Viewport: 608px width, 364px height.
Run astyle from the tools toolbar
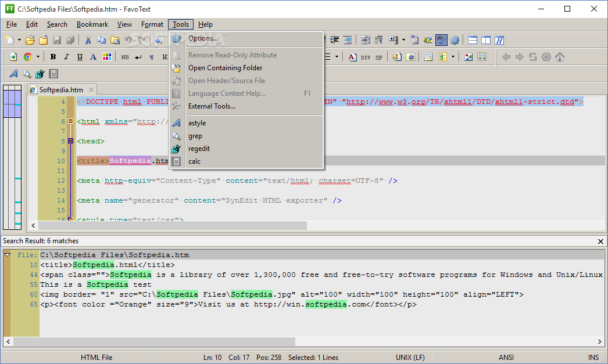pos(13,74)
